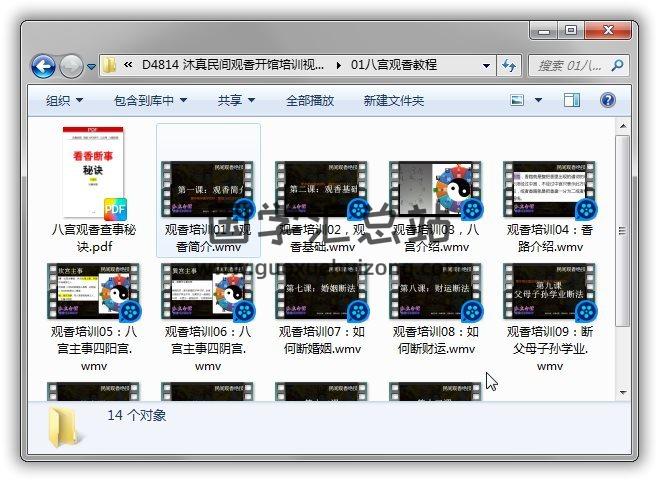Select video thumbnail 观香培训04 香路介绍
659x482 pixels.
[550, 190]
